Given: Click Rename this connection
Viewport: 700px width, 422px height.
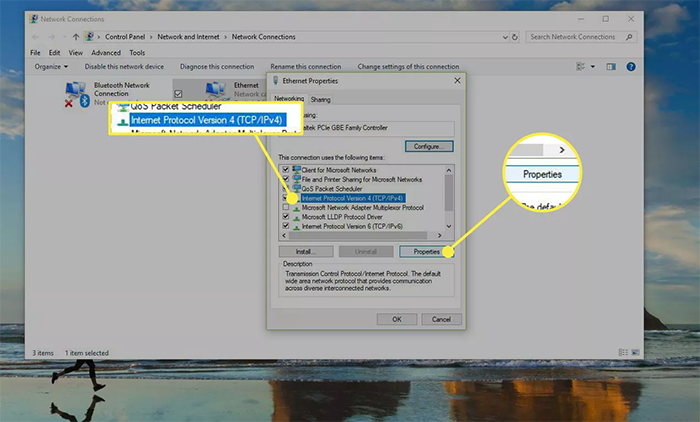Looking at the screenshot, I should pyautogui.click(x=306, y=67).
